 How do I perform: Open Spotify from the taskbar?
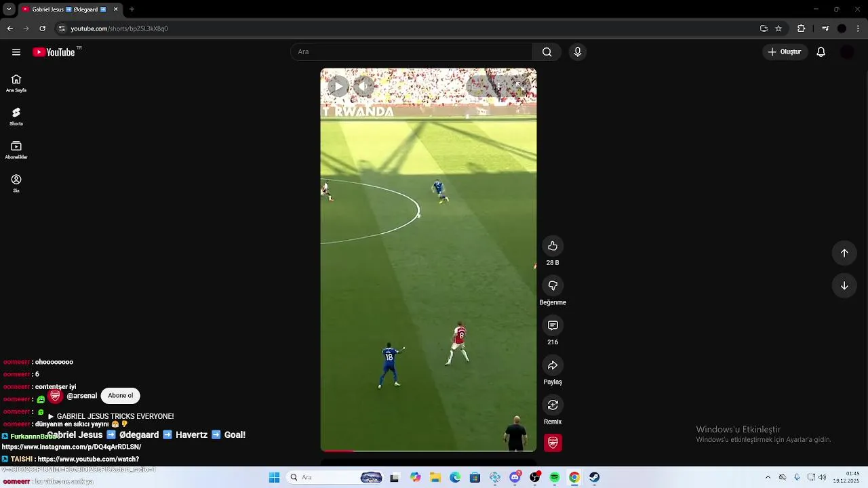555,477
